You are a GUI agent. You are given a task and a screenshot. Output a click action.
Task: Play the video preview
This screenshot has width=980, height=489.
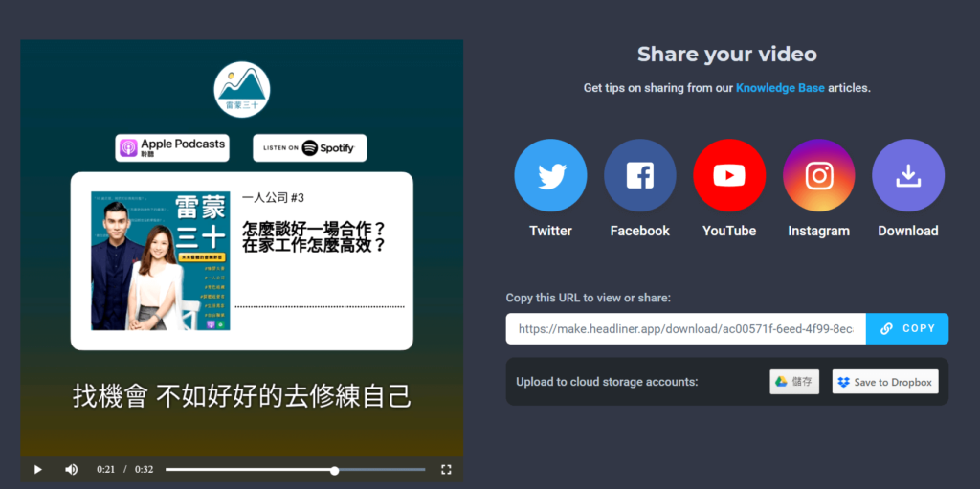point(38,469)
